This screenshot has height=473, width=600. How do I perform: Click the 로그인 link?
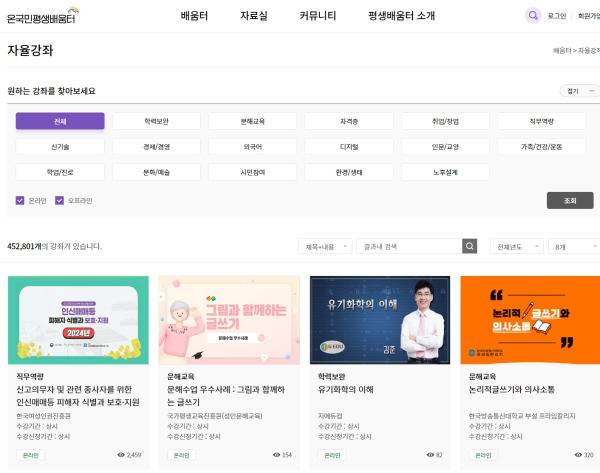(557, 16)
